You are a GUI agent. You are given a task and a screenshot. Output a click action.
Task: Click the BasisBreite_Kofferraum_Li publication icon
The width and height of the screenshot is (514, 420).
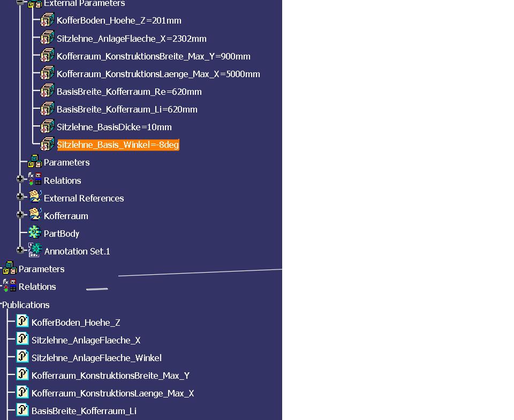(x=22, y=409)
